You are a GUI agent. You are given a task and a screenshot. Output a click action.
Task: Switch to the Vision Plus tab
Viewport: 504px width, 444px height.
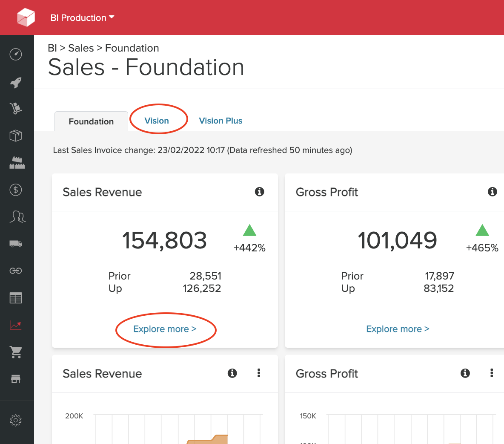point(220,121)
